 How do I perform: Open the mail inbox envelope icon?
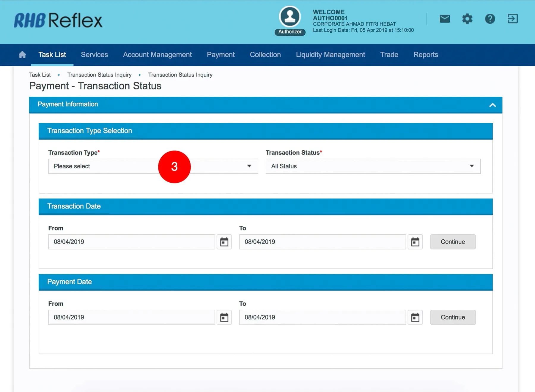[x=444, y=19]
